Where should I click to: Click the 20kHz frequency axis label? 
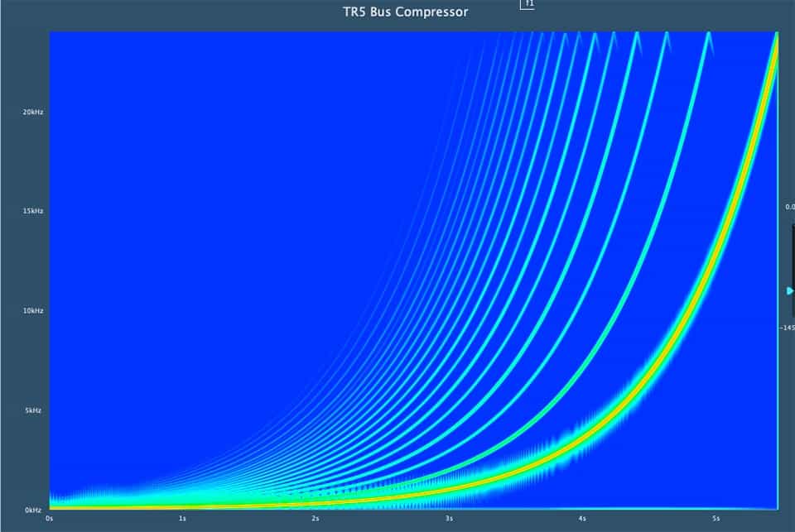[33, 112]
